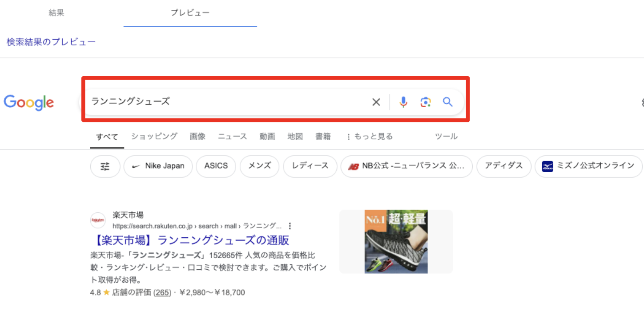Select the NB公式 ニューバランス chip
This screenshot has width=644, height=324.
pyautogui.click(x=407, y=166)
